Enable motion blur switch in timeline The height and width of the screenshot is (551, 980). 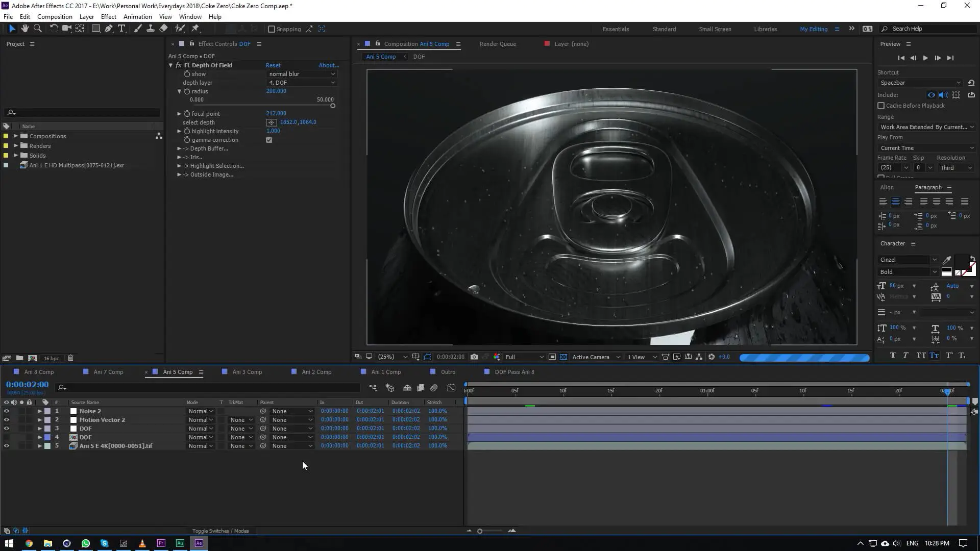tap(434, 388)
